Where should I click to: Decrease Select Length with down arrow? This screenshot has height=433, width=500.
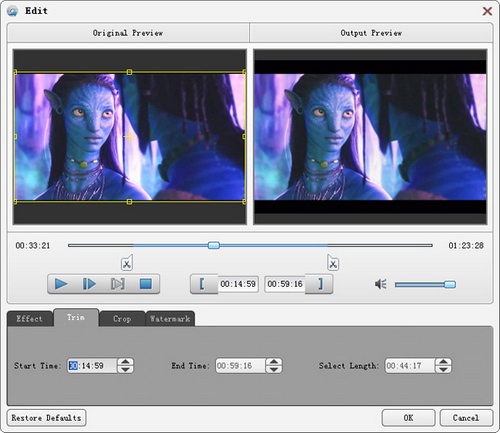click(443, 369)
